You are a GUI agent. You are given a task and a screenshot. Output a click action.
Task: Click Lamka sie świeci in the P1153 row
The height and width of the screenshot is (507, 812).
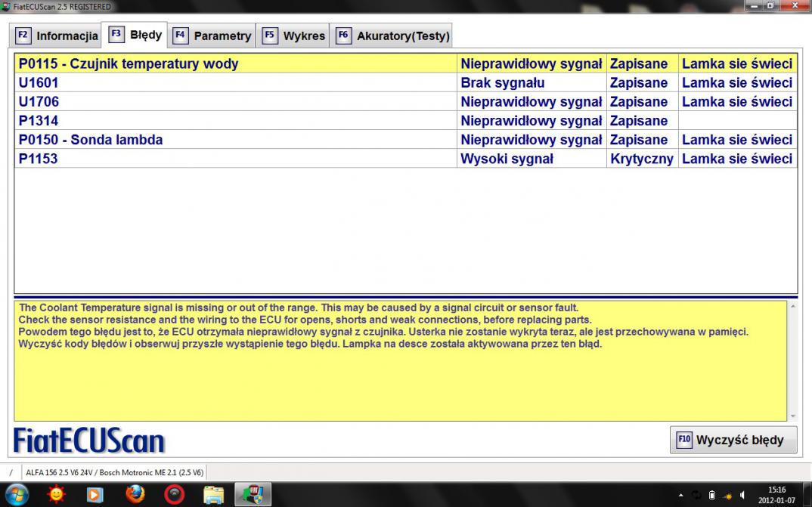point(737,159)
